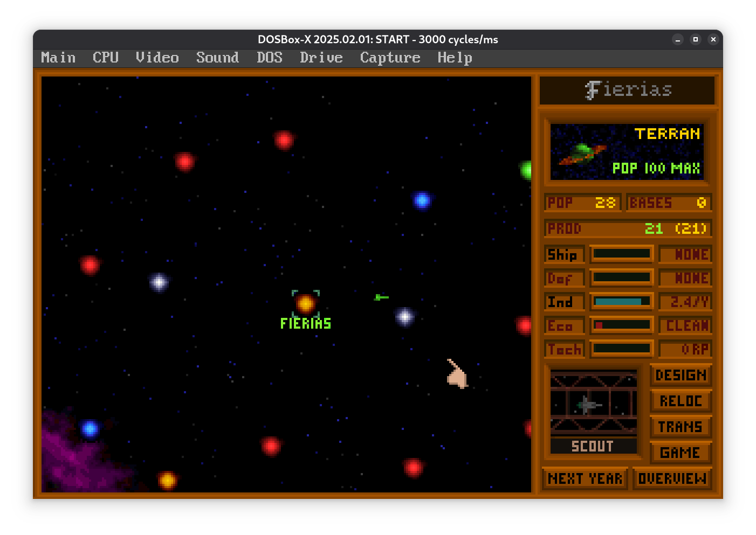Toggle lock on the Ship spending label
Image resolution: width=756 pixels, height=535 pixels.
click(564, 254)
